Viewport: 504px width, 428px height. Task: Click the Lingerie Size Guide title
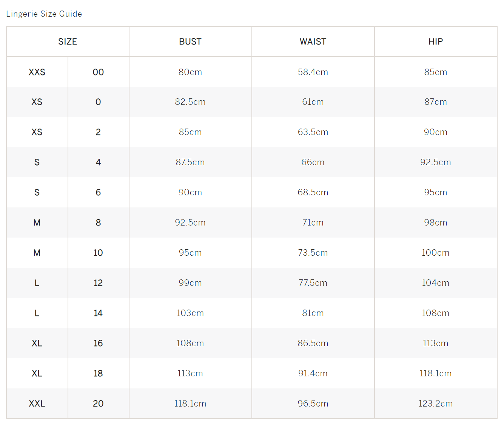tap(44, 14)
